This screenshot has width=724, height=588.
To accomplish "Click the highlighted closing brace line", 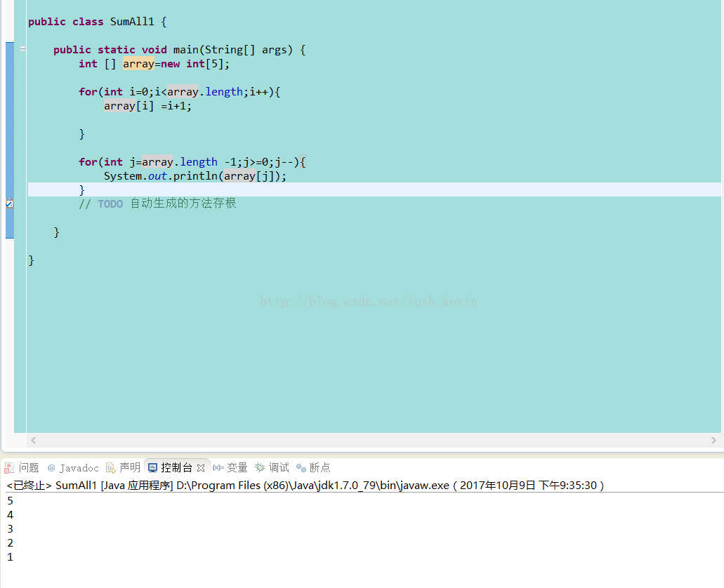I will click(374, 189).
